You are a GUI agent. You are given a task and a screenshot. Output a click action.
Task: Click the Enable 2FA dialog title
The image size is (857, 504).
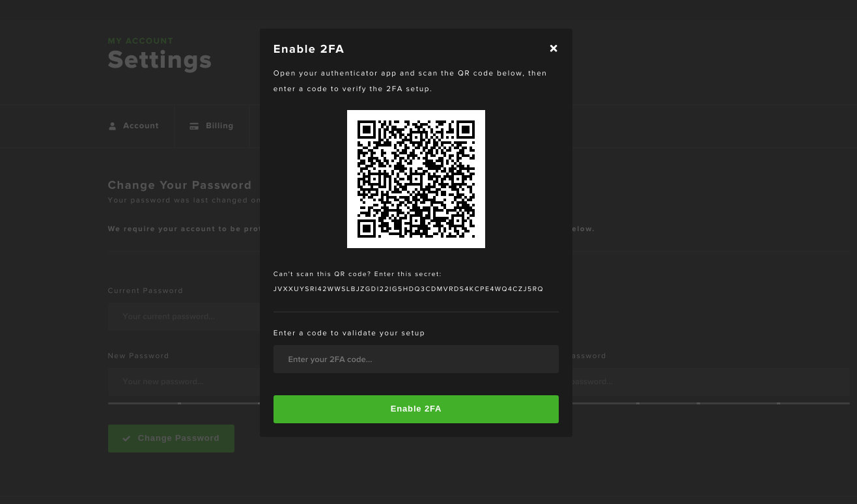coord(309,49)
